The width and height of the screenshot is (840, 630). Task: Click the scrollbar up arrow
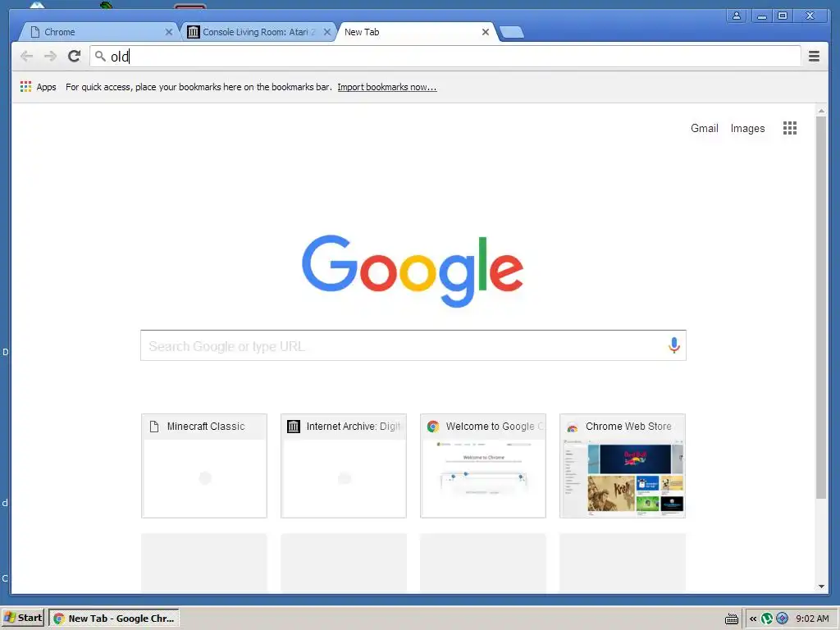(821, 111)
